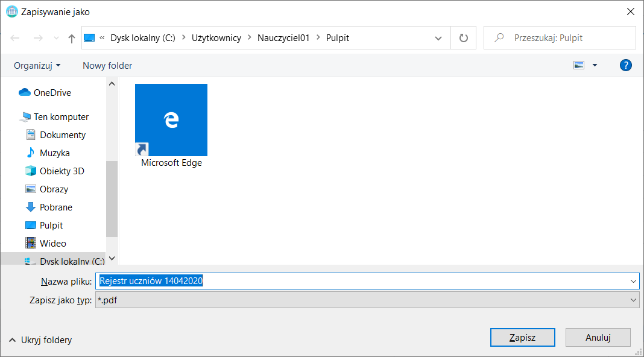Screen dimensions: 644x357
Task: Go back with the left arrow
Action: 15,38
